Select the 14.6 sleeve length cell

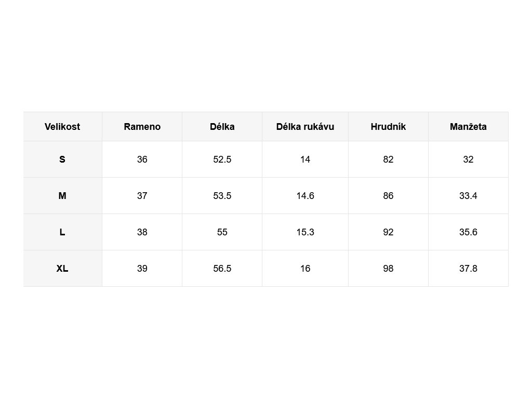pos(305,196)
